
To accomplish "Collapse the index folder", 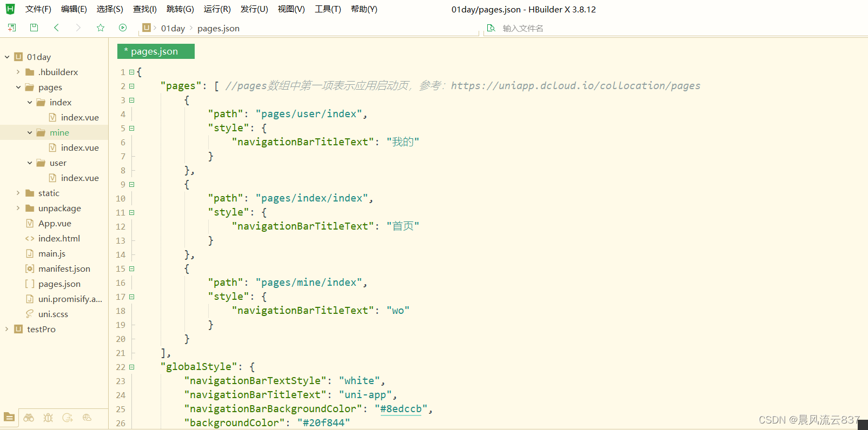I will [30, 102].
